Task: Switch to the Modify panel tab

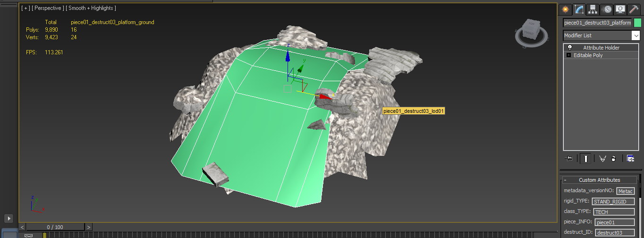Action: pyautogui.click(x=579, y=9)
